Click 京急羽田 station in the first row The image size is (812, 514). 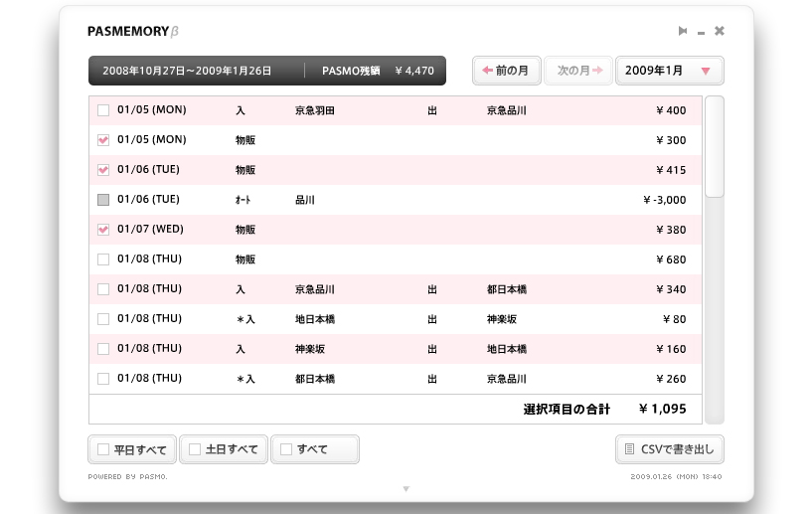pos(315,110)
